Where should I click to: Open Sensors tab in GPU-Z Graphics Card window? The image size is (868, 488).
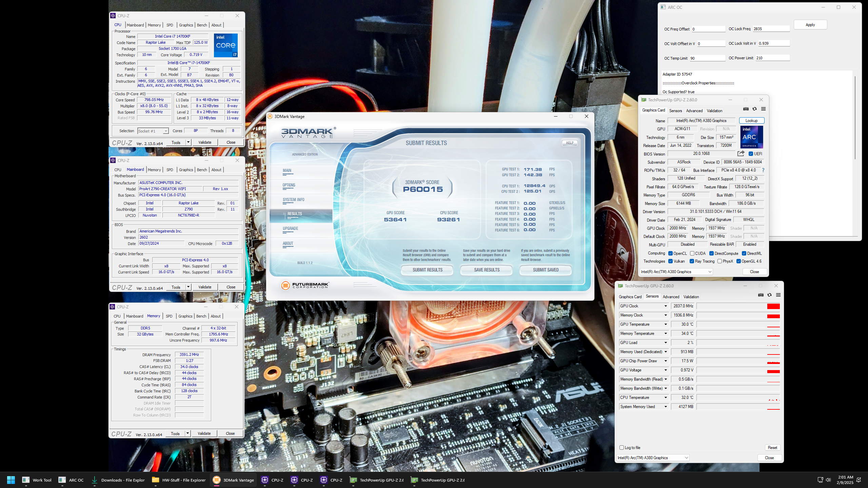tap(675, 111)
